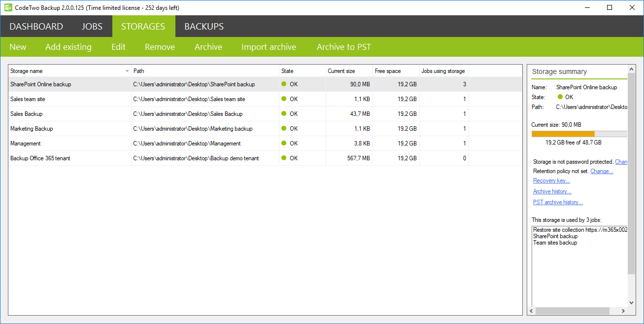Click the Archive toolbar command
Screen dimensions: 644x324
[x=208, y=47]
